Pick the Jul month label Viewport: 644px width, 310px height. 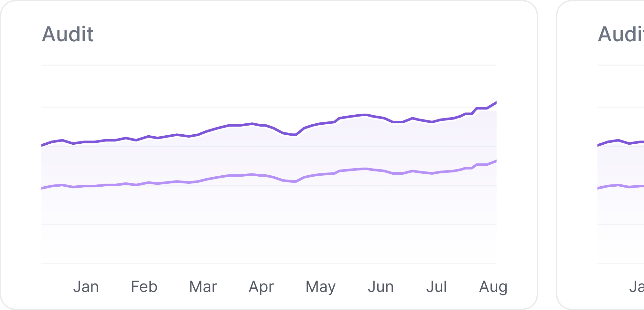(x=436, y=287)
